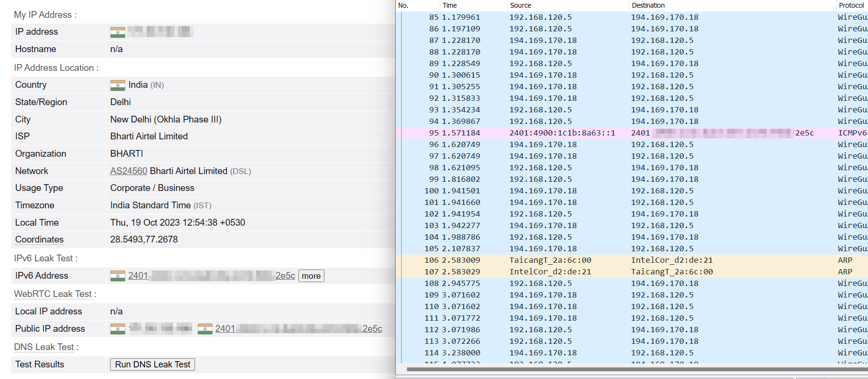Screen dimensions: 868x379
Task: Select packet 91 at time 1.305255
Action: (x=632, y=86)
